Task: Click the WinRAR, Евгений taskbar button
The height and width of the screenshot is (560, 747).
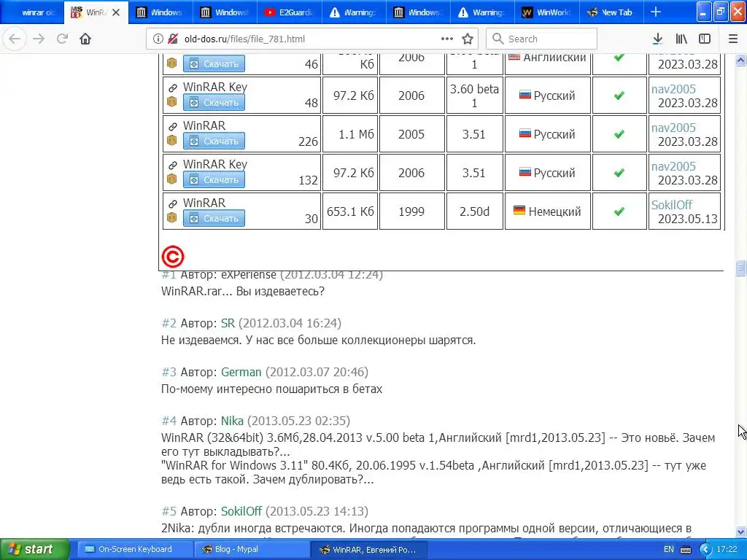Action: (x=369, y=550)
